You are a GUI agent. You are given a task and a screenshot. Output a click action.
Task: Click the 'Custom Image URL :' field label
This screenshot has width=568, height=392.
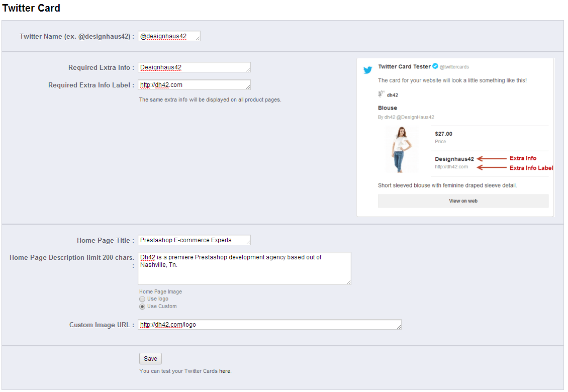102,325
